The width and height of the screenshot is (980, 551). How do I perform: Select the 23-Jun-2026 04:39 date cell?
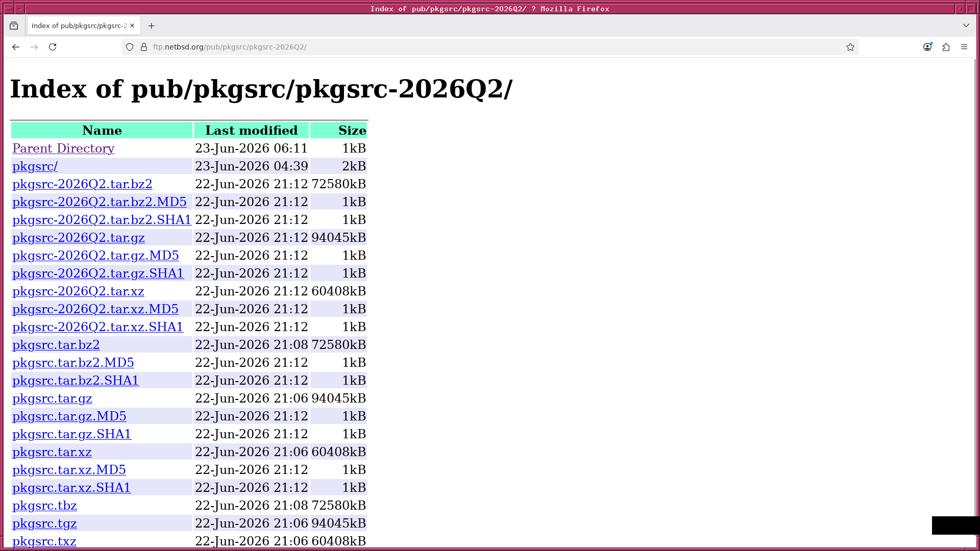(251, 166)
